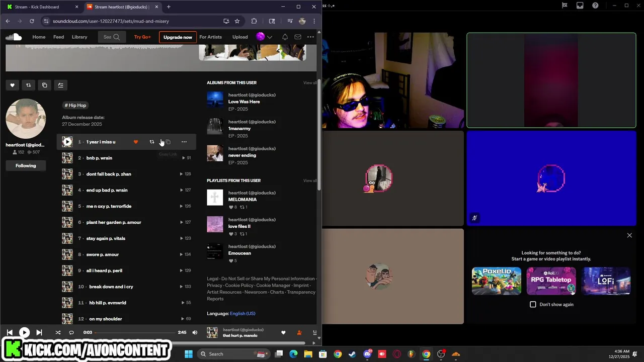
Task: Open the Windows Start button
Action: coord(189,354)
